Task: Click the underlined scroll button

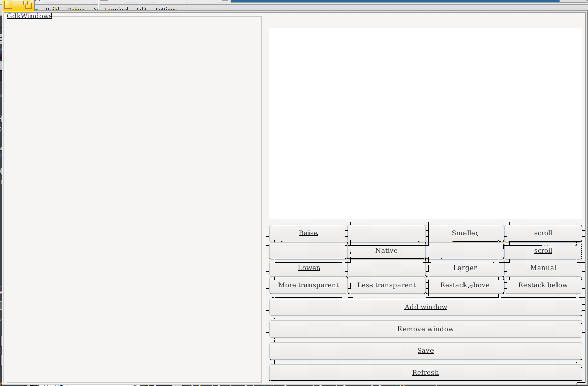Action: [x=543, y=250]
